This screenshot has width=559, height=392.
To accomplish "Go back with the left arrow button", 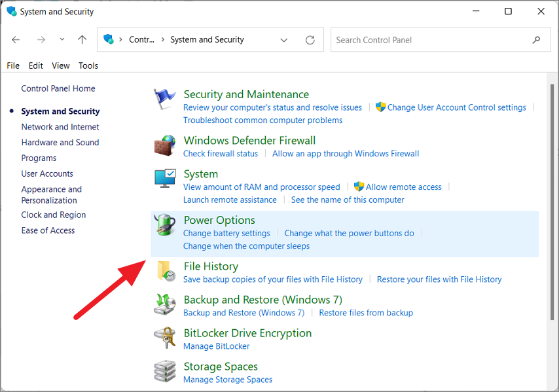I will pyautogui.click(x=16, y=39).
